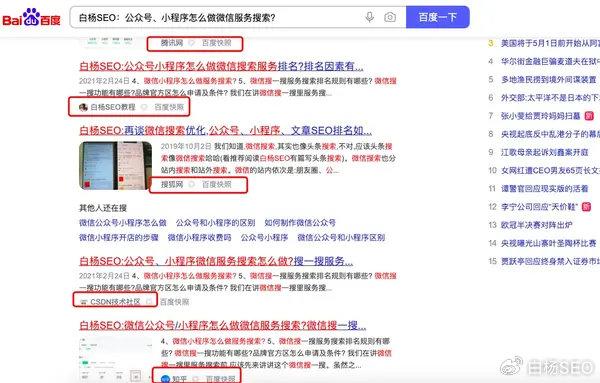The image size is (600, 383).
Task: Open 百度快照 next to 腾讯网
Action: click(217, 43)
